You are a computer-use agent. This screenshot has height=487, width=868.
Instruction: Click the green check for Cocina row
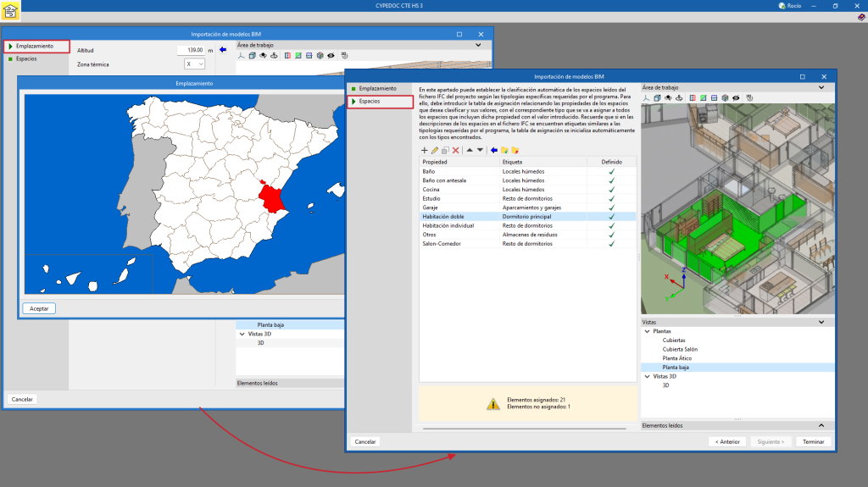611,190
